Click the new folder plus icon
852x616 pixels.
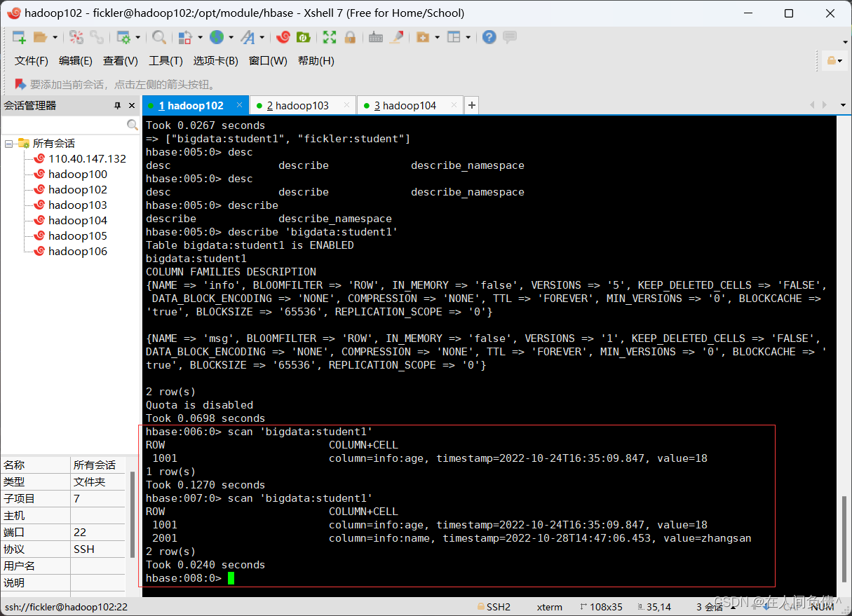[423, 37]
